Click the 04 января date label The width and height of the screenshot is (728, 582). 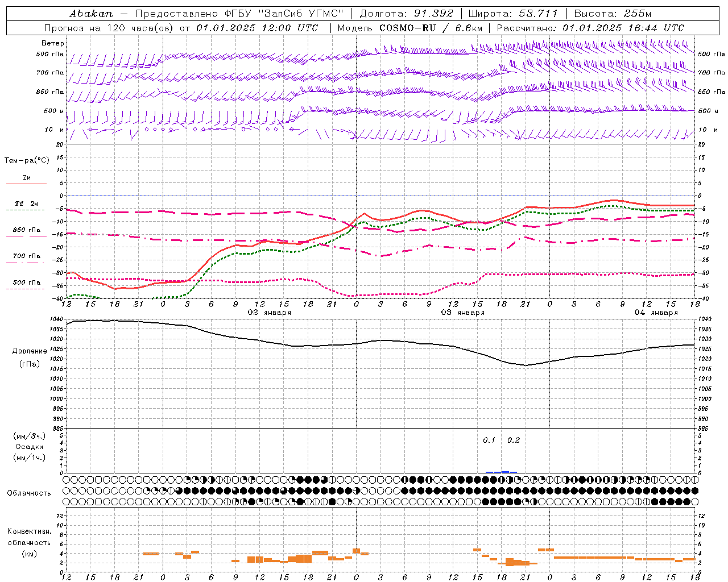coord(656,313)
